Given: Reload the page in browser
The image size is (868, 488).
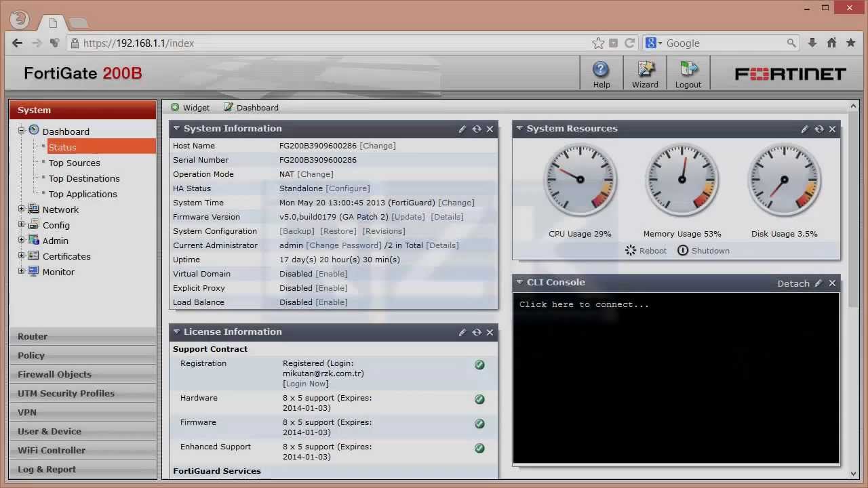Looking at the screenshot, I should [x=630, y=43].
